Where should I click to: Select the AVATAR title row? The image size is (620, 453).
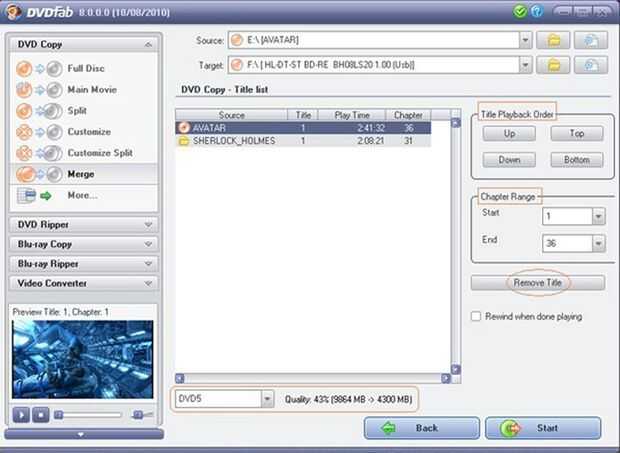(x=303, y=128)
